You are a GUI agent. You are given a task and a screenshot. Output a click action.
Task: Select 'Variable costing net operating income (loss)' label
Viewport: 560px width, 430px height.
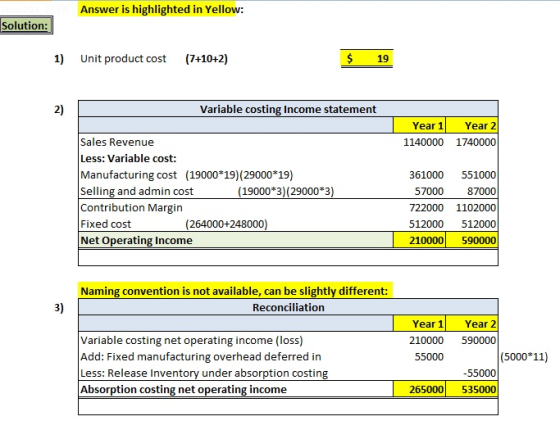click(191, 340)
